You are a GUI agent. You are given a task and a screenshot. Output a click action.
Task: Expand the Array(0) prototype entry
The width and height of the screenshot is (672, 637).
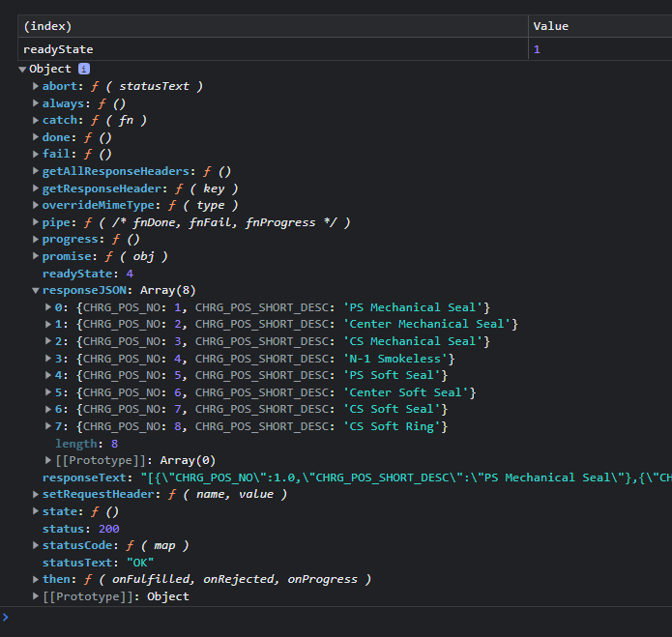coord(49,460)
